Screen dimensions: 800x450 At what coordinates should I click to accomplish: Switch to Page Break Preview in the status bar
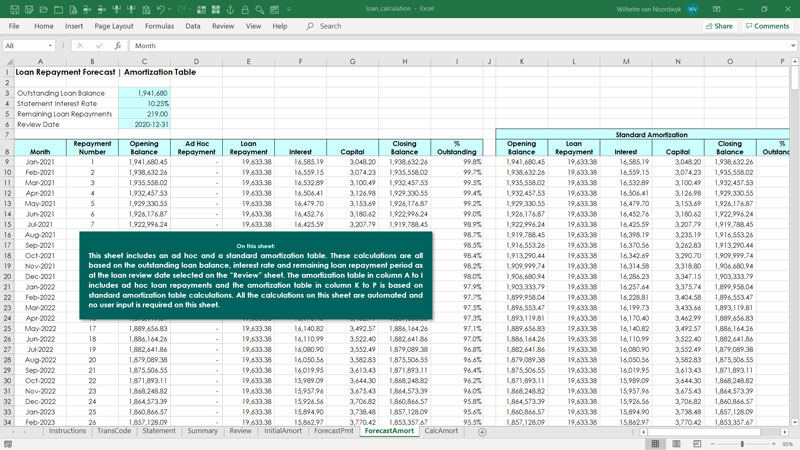pyautogui.click(x=696, y=444)
